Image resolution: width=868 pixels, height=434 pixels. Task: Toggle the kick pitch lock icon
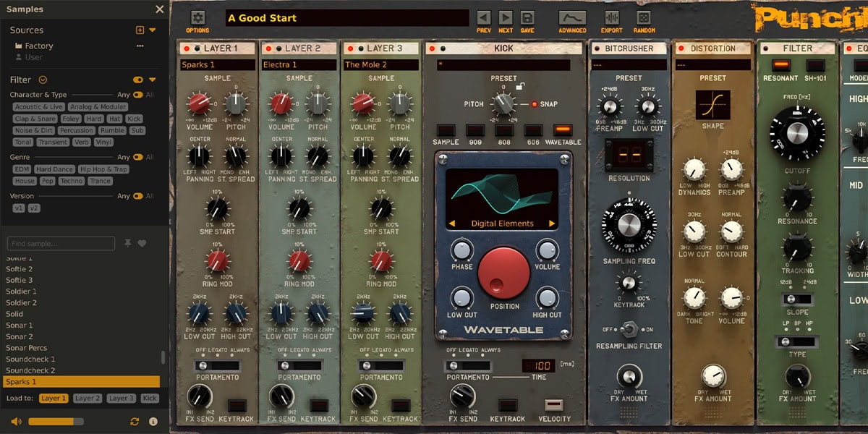tap(519, 88)
